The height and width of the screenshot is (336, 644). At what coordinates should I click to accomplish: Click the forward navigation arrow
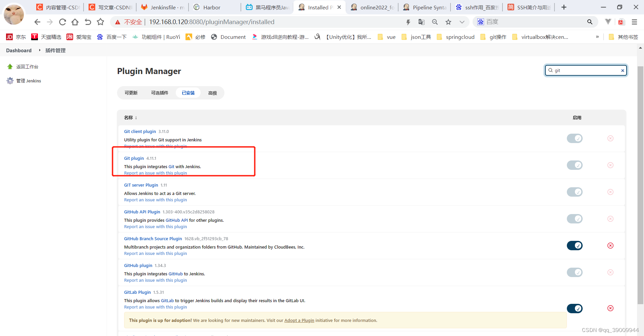(50, 22)
